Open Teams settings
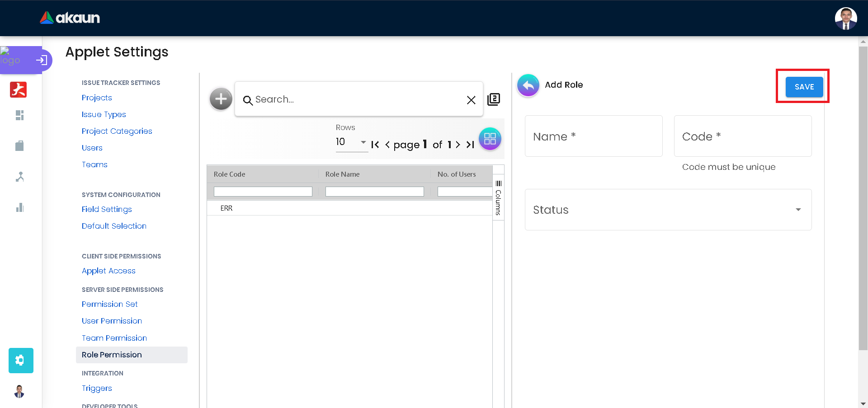Screen dimensions: 868x408 [x=94, y=164]
